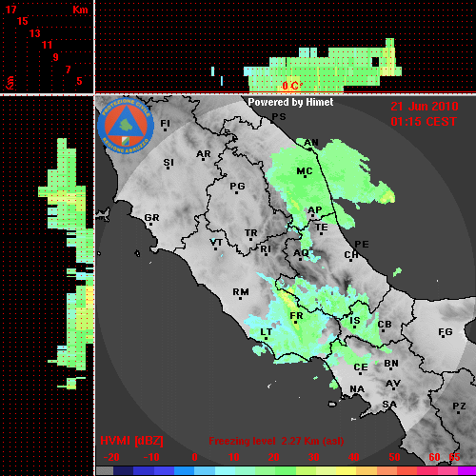Select the AQ city label

(x=301, y=253)
